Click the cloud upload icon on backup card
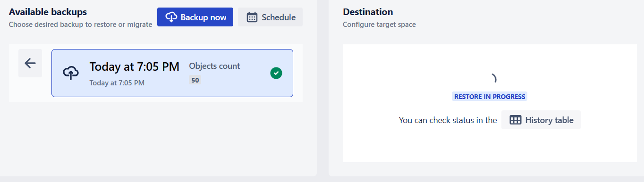Image resolution: width=644 pixels, height=182 pixels. 71,73
